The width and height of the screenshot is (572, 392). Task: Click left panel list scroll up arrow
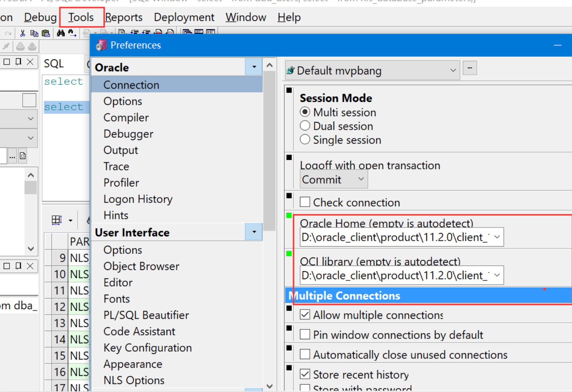(x=31, y=175)
